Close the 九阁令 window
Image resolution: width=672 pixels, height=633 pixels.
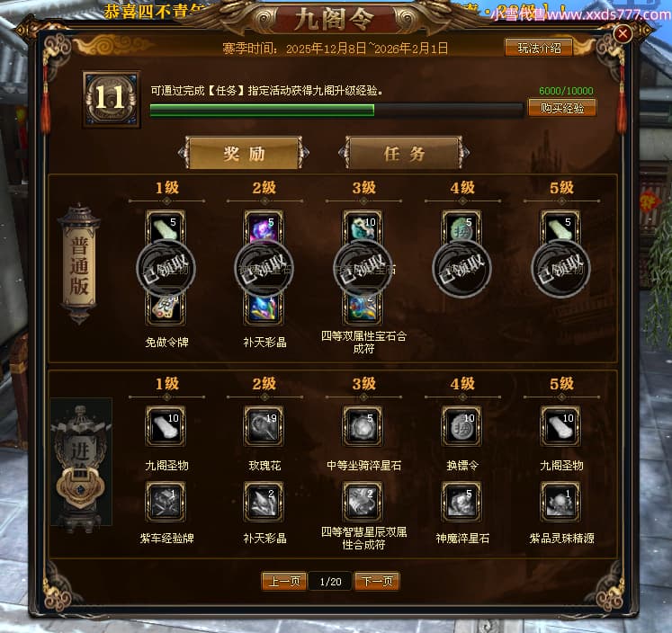[623, 33]
